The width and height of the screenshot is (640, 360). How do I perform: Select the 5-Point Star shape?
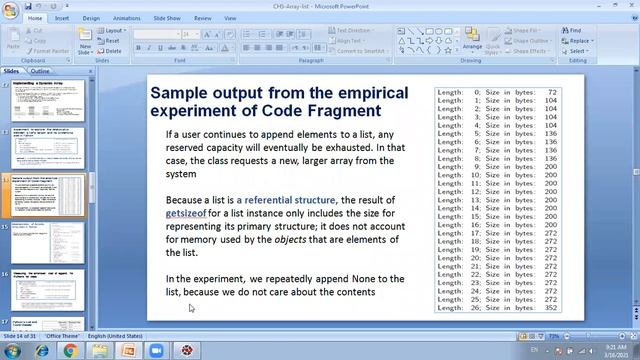(x=448, y=50)
